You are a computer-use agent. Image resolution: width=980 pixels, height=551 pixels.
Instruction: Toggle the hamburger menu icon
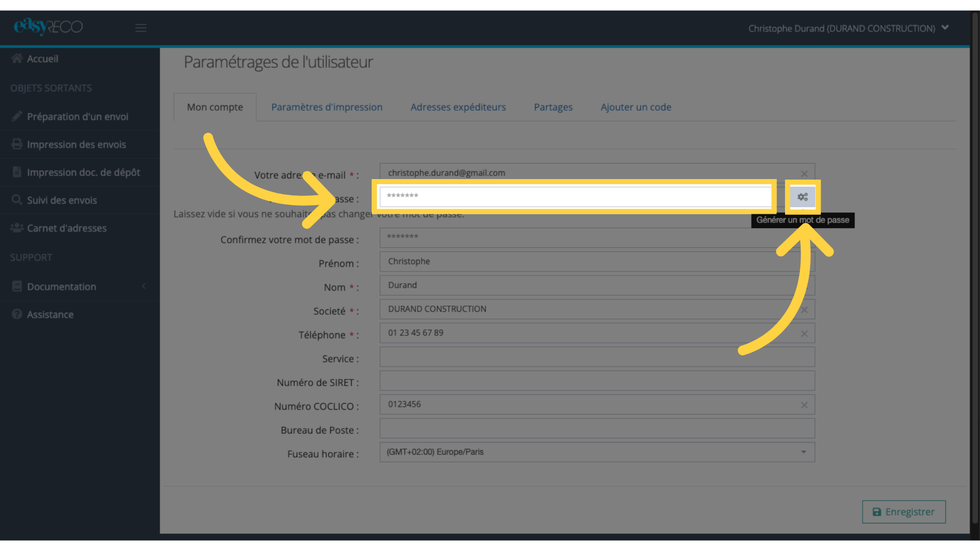pyautogui.click(x=141, y=28)
